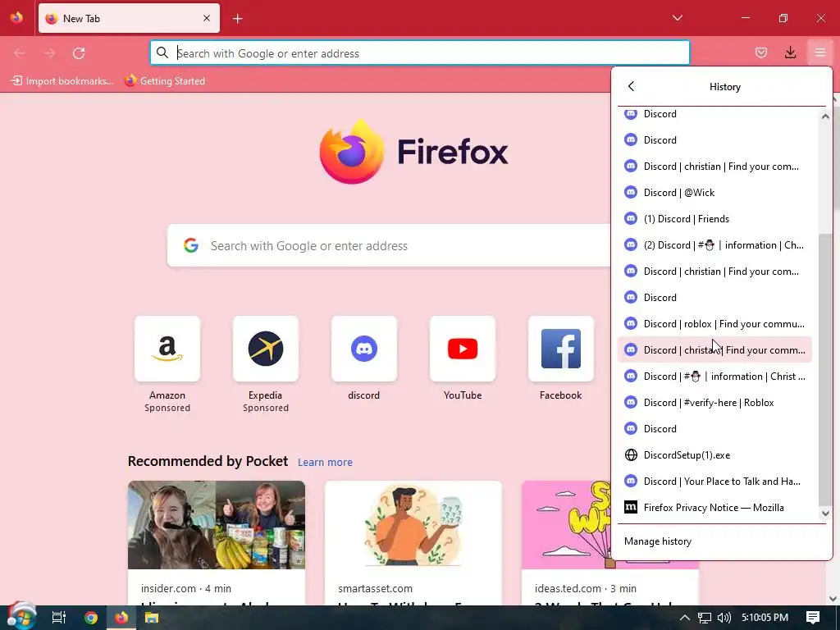
Task: Open the Save to Pocket icon
Action: tap(760, 52)
